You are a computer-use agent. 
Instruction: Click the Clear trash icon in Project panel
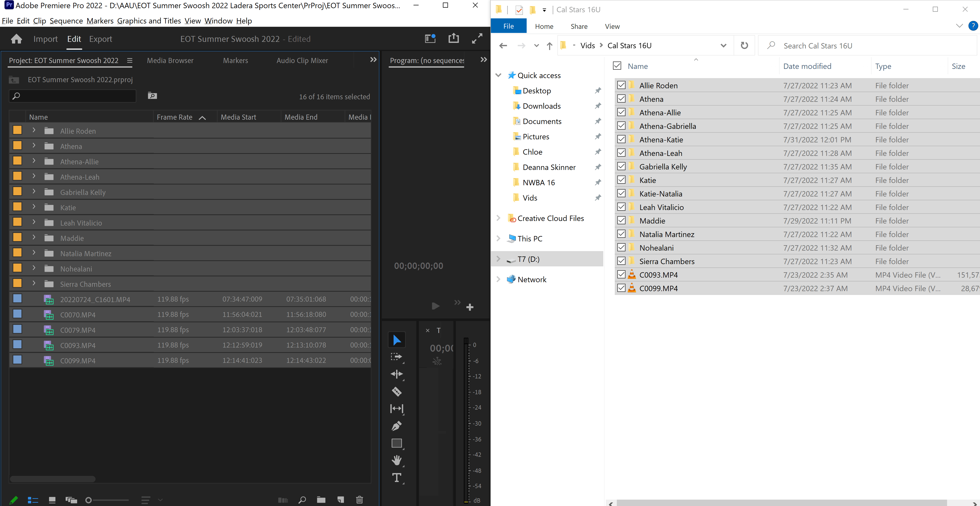pos(359,500)
